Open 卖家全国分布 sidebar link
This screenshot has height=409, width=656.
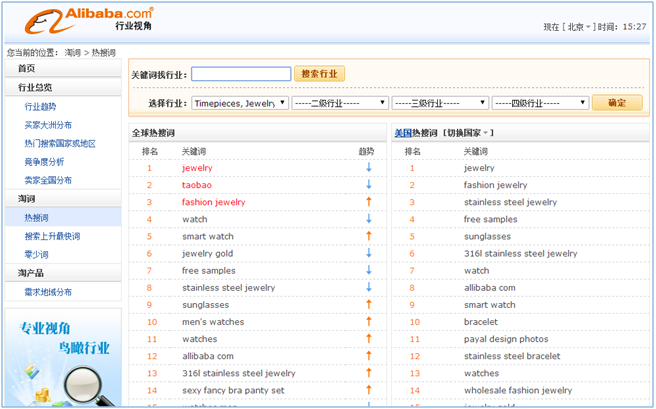(x=48, y=180)
